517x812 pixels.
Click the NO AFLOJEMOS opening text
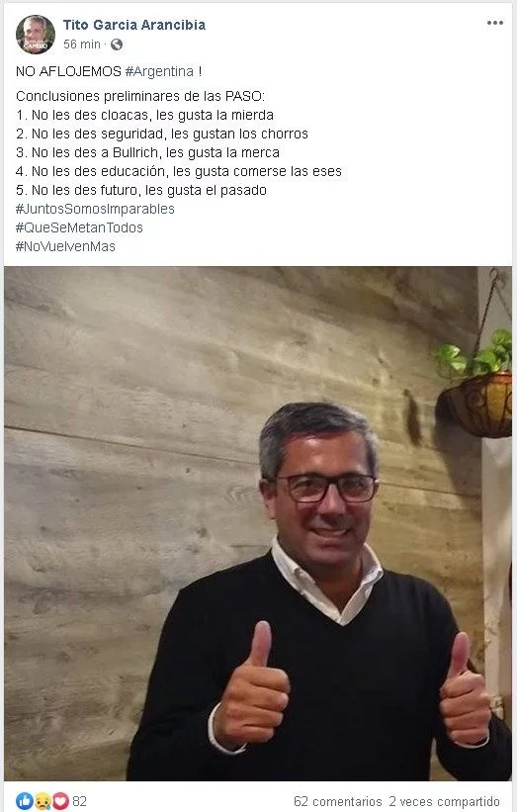69,71
